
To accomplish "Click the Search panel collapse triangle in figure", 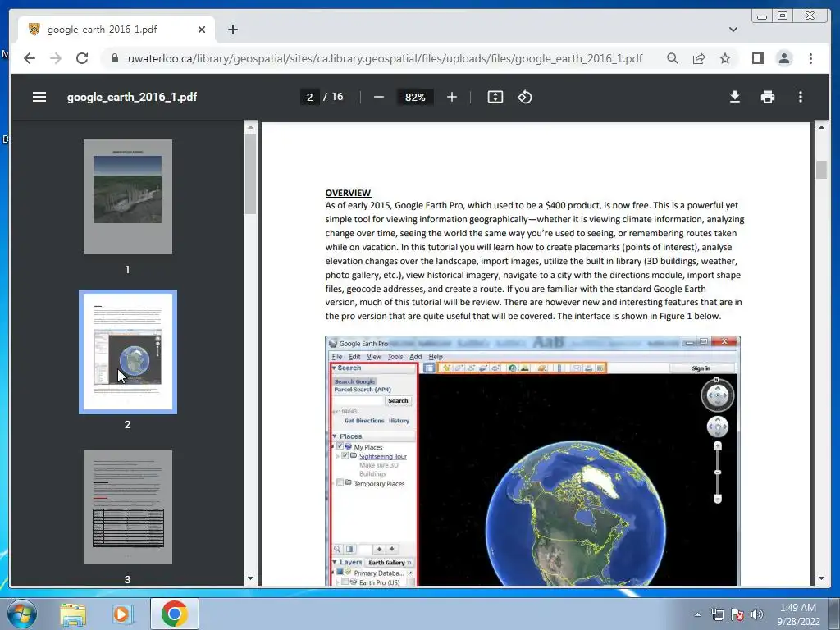I will [335, 368].
